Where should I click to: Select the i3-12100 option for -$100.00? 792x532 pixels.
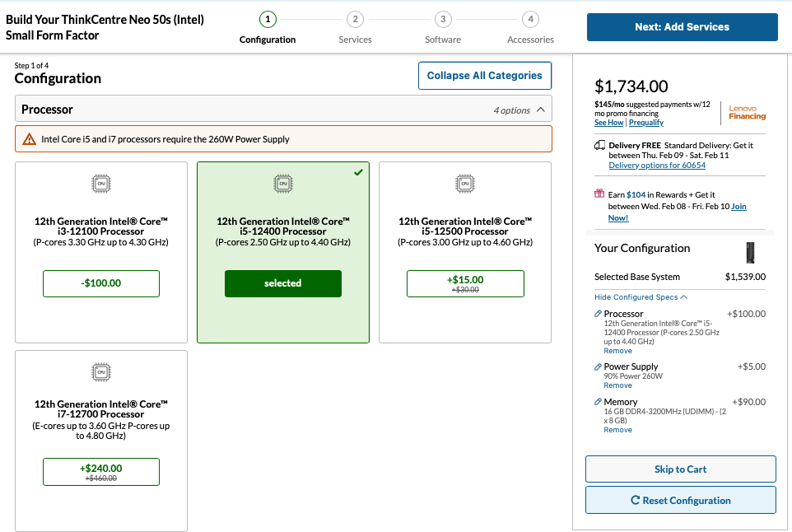(101, 283)
